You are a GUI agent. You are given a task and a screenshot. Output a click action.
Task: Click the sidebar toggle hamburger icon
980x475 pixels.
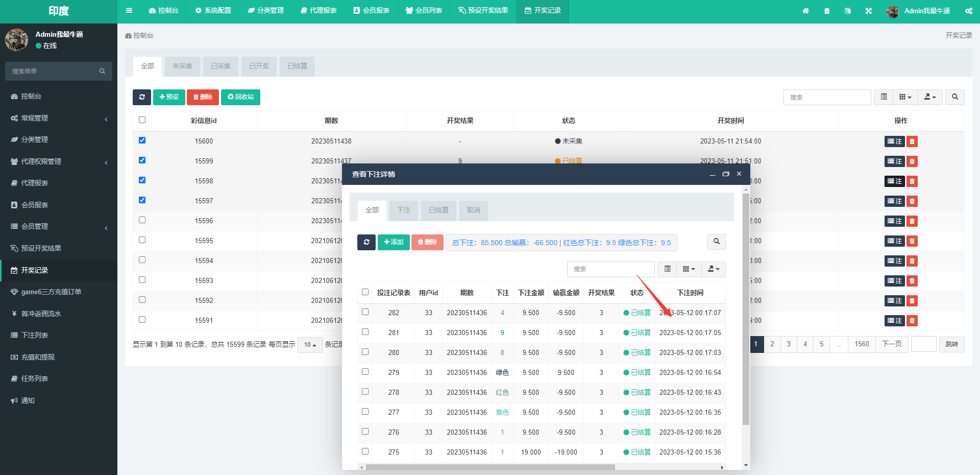click(129, 11)
